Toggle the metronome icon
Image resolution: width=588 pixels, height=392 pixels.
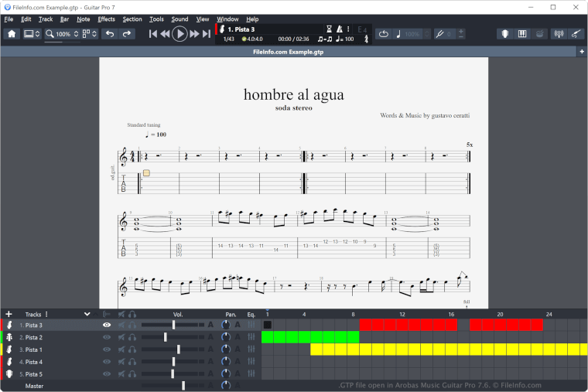tap(339, 29)
